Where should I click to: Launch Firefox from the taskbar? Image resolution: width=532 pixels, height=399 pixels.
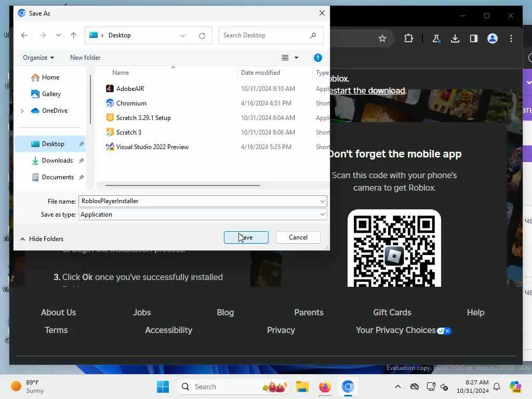click(x=325, y=387)
